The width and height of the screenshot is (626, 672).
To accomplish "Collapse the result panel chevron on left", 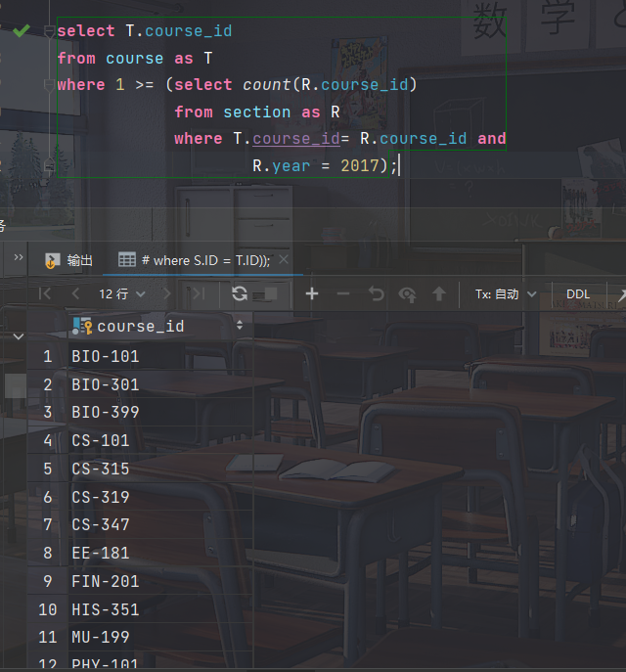I will pyautogui.click(x=19, y=336).
